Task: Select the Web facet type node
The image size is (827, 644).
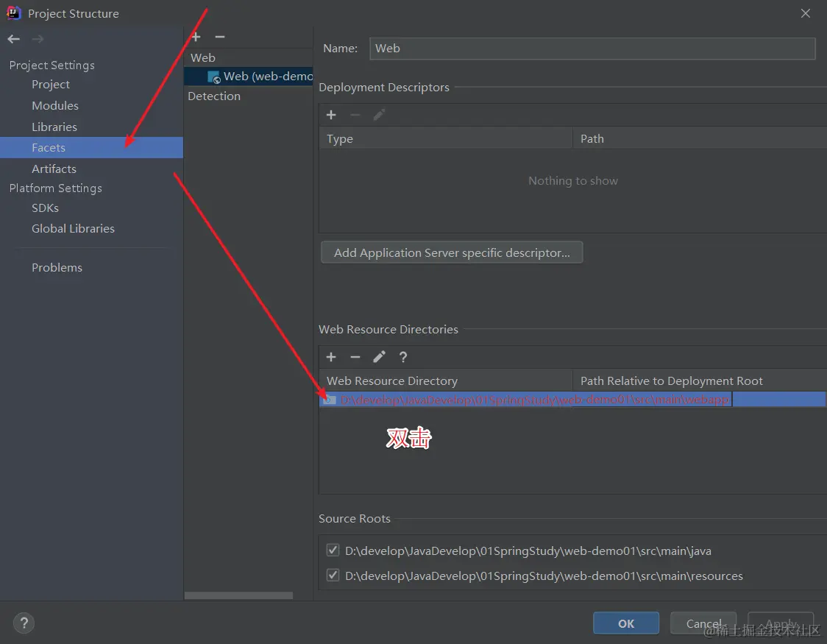Action: 203,57
